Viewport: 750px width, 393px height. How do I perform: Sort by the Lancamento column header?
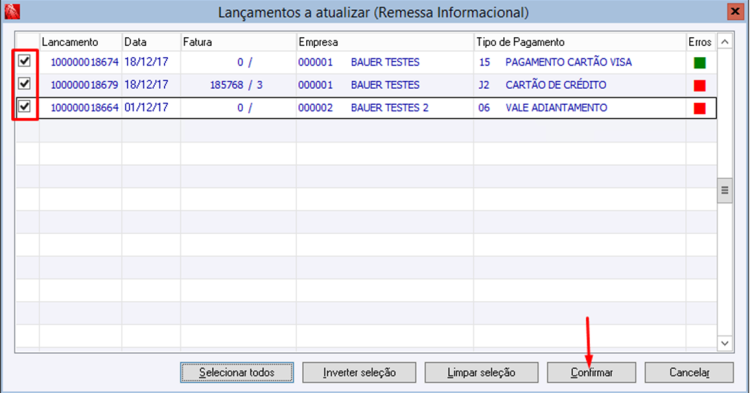tap(80, 42)
